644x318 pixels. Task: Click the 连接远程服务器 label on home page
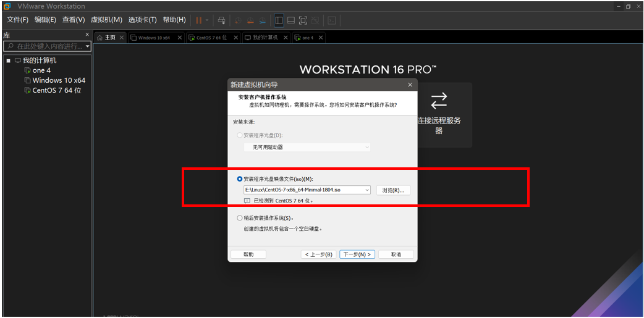[x=439, y=127]
